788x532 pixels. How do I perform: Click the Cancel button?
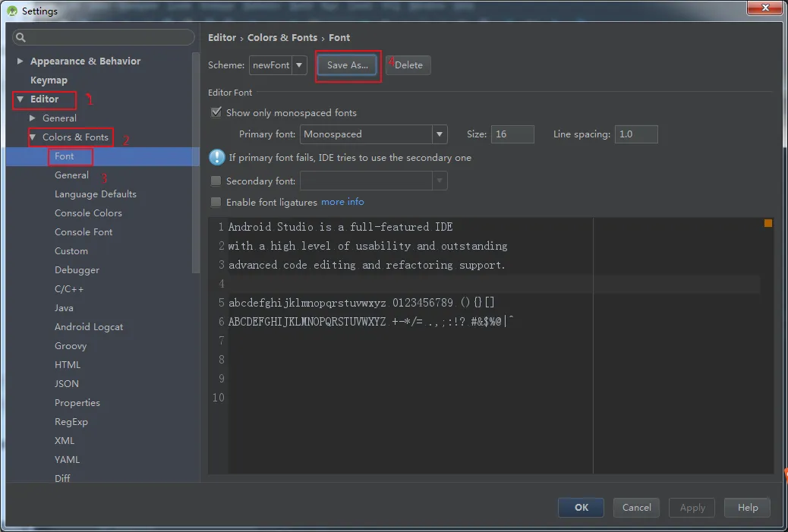coord(636,508)
